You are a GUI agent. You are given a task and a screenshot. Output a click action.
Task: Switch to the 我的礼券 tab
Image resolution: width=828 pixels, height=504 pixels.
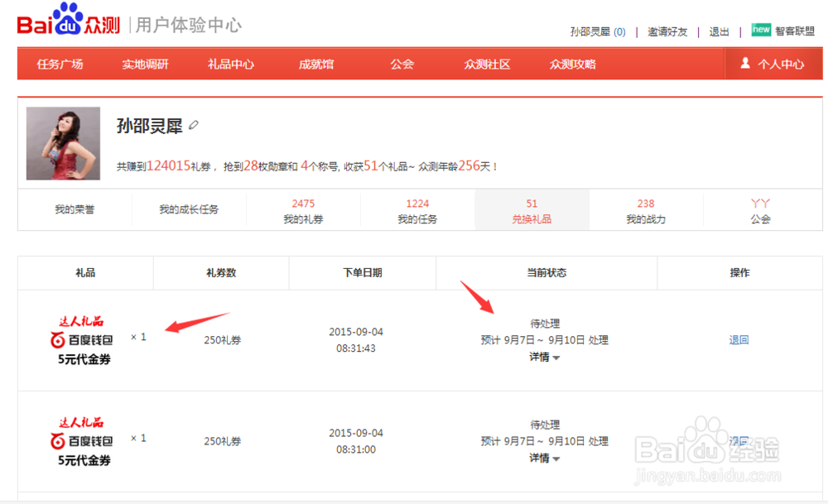tap(303, 212)
